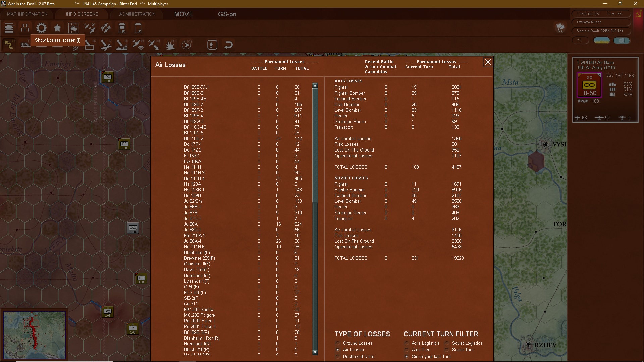Screen dimensions: 644x362
Task: Click Axis TOTAL LOSSES value 4457
Action: [x=457, y=167]
